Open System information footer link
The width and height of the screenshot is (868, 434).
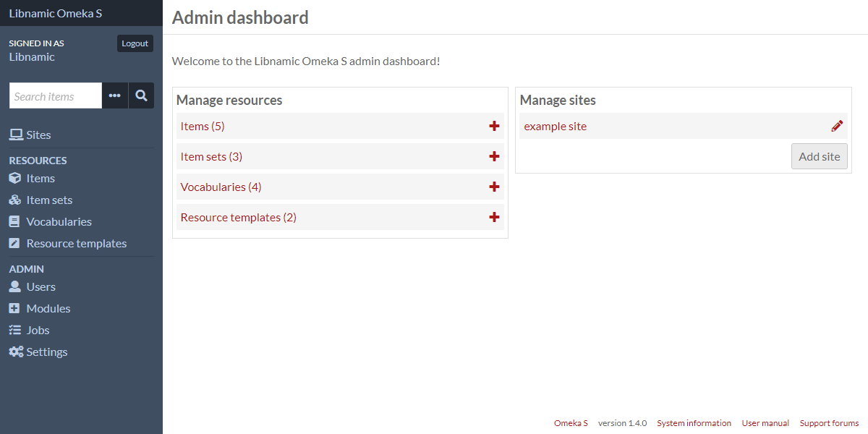point(694,423)
